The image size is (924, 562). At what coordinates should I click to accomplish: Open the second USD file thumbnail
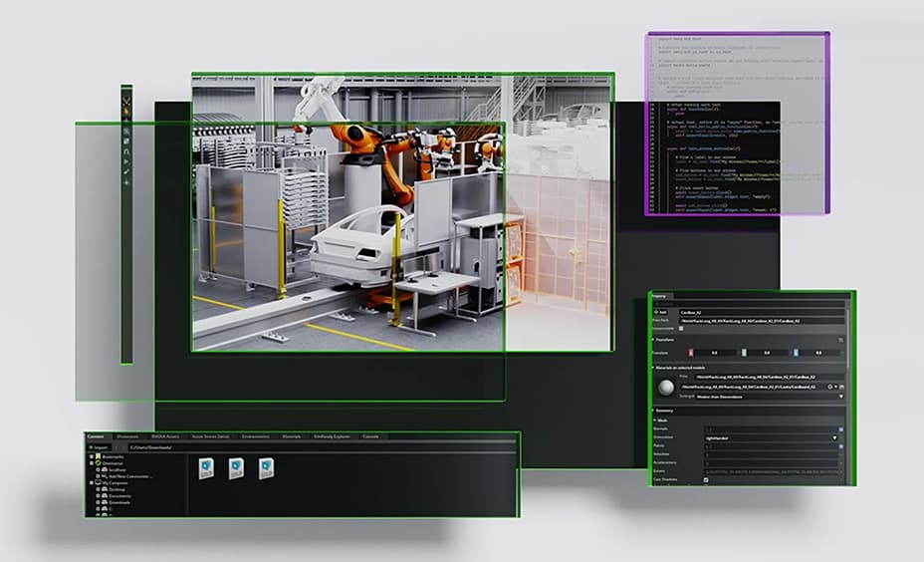[237, 469]
